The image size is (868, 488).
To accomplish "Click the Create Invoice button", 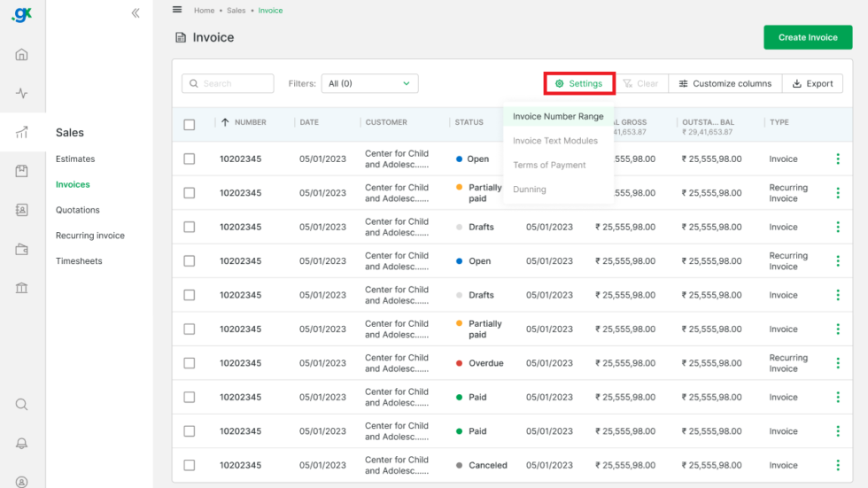I will coord(808,37).
